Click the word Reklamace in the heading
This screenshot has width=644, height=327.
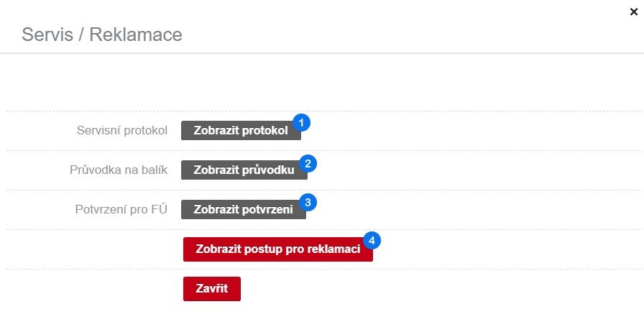click(136, 34)
